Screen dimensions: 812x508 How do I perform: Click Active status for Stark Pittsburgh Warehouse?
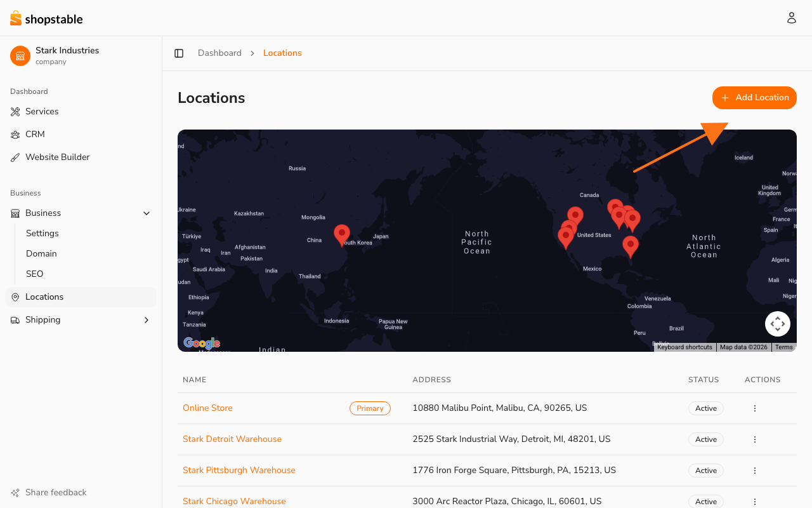[x=706, y=471]
